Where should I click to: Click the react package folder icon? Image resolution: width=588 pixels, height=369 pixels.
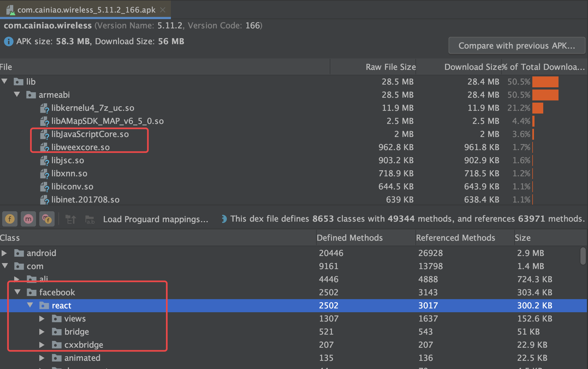tap(44, 305)
